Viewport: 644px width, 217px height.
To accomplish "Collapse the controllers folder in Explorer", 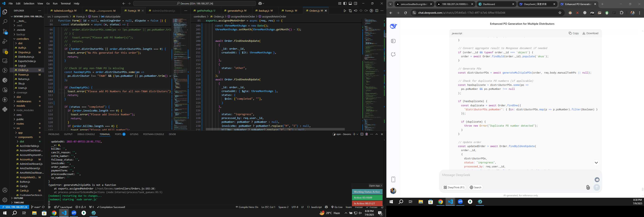I will click(x=23, y=39).
